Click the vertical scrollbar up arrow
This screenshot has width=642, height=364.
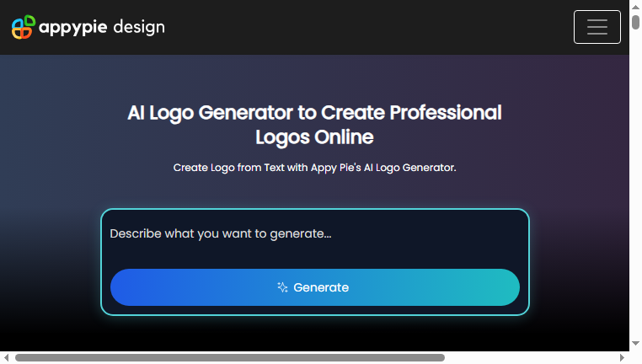point(635,7)
